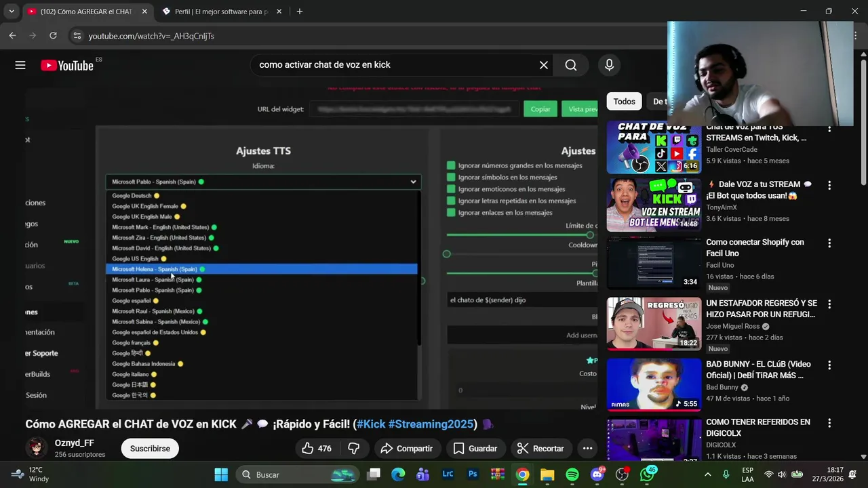Click the template field el chato de $(sender) dijo
This screenshot has width=868, height=488.
point(522,300)
